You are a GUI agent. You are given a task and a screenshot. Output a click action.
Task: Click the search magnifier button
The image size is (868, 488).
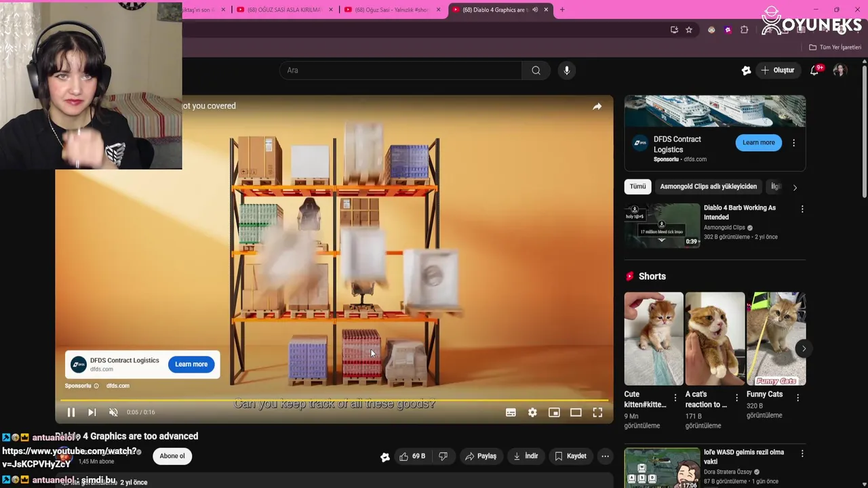coord(536,70)
